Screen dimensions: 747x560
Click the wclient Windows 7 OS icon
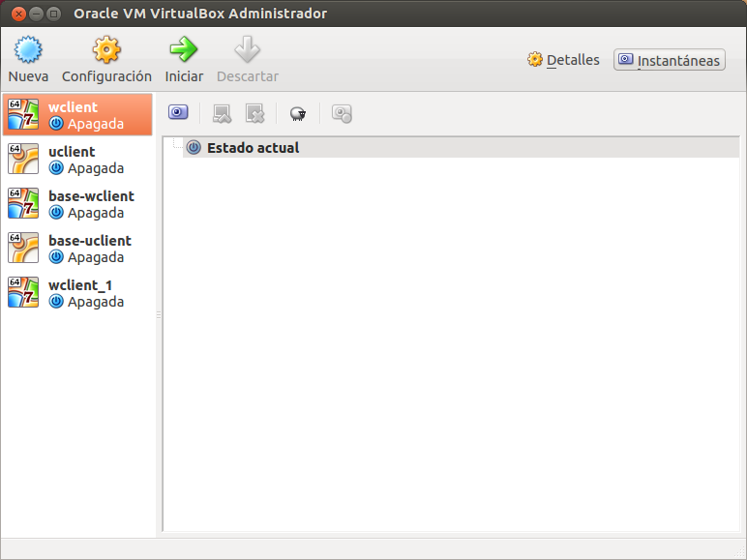(x=23, y=114)
